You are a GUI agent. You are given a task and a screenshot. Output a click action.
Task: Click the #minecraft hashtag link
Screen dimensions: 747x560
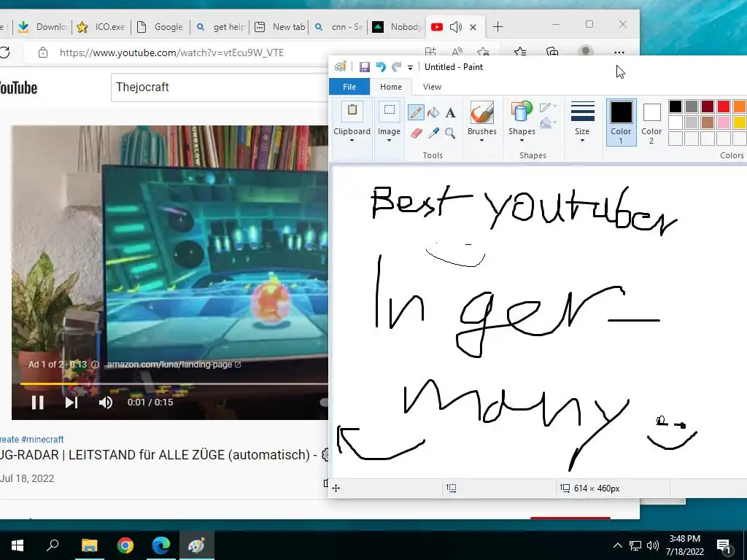[x=42, y=439]
